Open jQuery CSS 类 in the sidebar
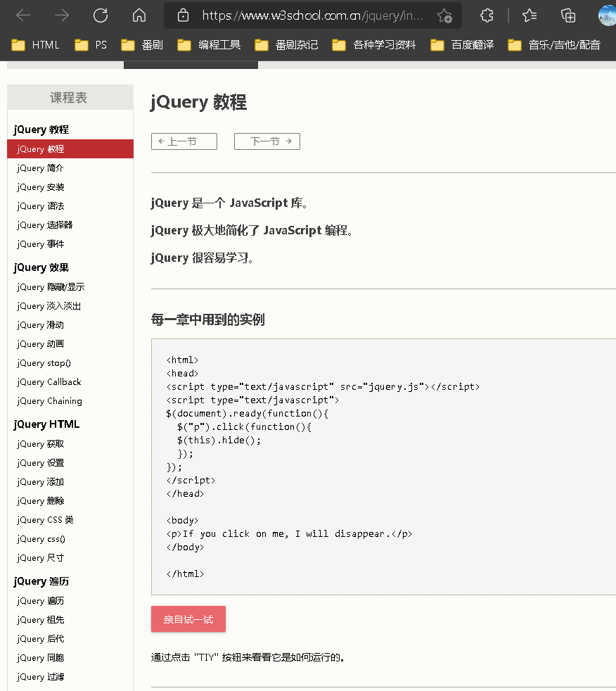This screenshot has width=616, height=691. [45, 519]
